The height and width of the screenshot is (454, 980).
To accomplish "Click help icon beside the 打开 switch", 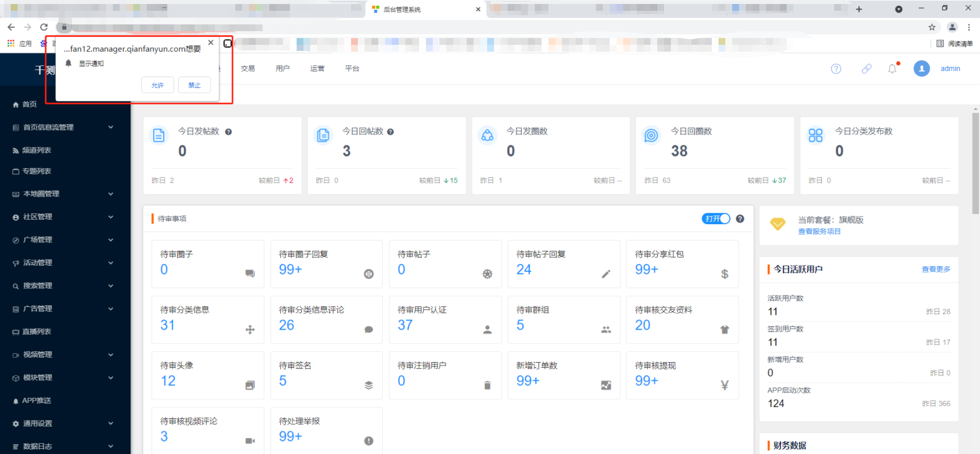I will click(740, 219).
